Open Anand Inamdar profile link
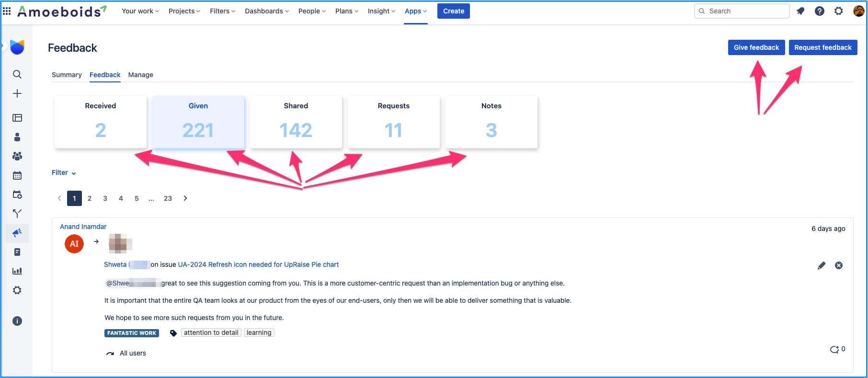 83,227
